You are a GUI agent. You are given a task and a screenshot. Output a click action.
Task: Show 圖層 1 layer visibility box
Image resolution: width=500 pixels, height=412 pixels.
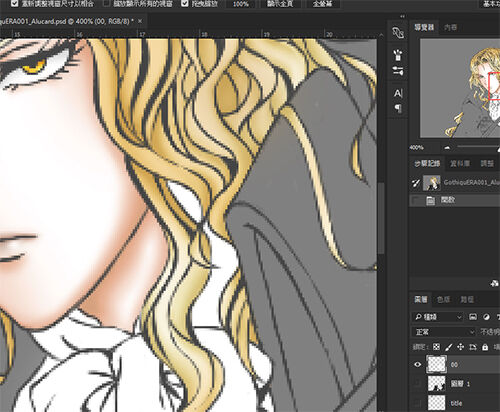[x=418, y=384]
